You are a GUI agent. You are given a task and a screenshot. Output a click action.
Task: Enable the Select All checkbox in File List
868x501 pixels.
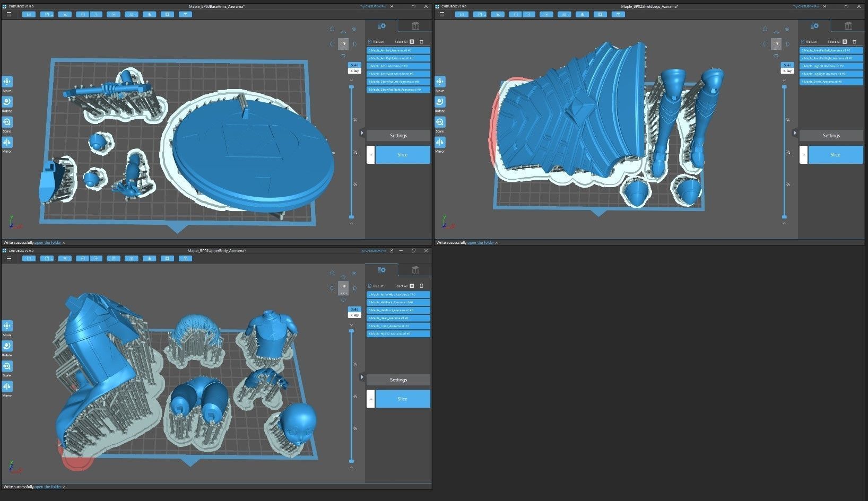pyautogui.click(x=412, y=42)
